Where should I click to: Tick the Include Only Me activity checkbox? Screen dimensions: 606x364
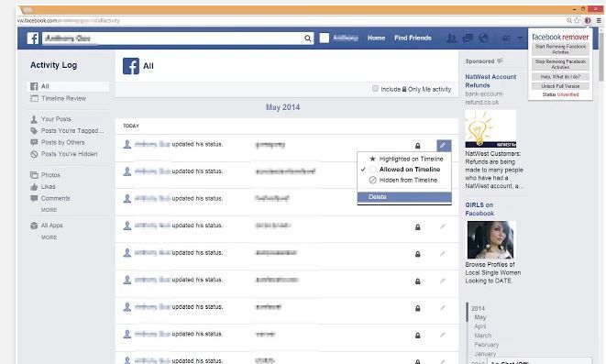pos(375,89)
